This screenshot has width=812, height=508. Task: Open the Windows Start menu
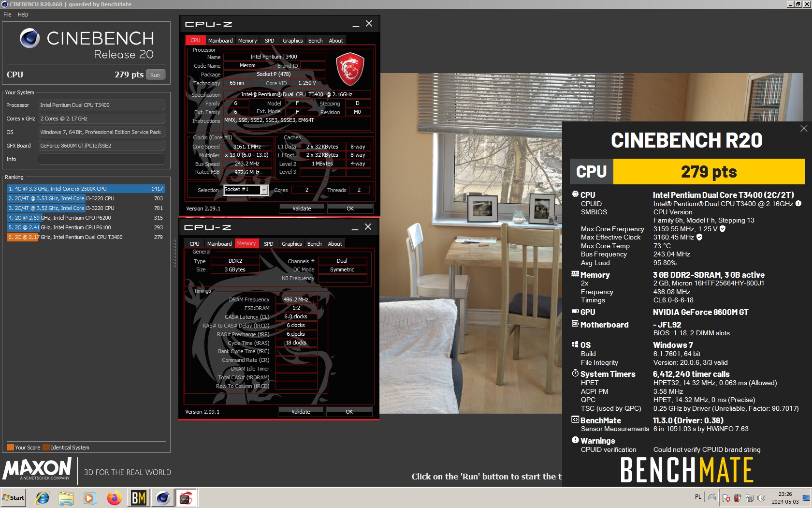click(x=14, y=498)
